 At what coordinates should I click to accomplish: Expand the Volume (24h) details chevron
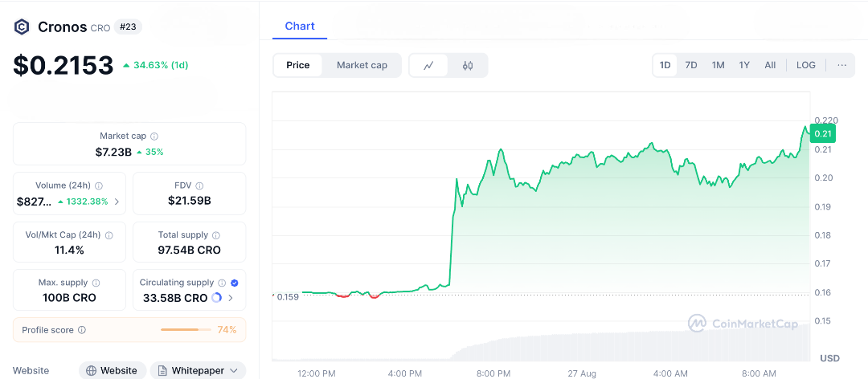[117, 202]
